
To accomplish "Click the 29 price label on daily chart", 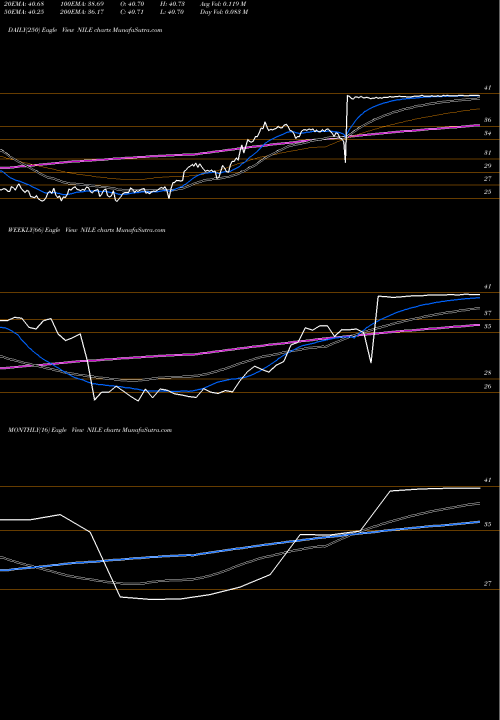I will [488, 166].
